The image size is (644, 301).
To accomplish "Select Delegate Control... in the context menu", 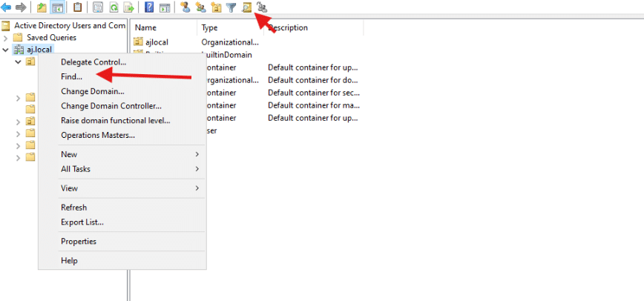I will click(93, 62).
